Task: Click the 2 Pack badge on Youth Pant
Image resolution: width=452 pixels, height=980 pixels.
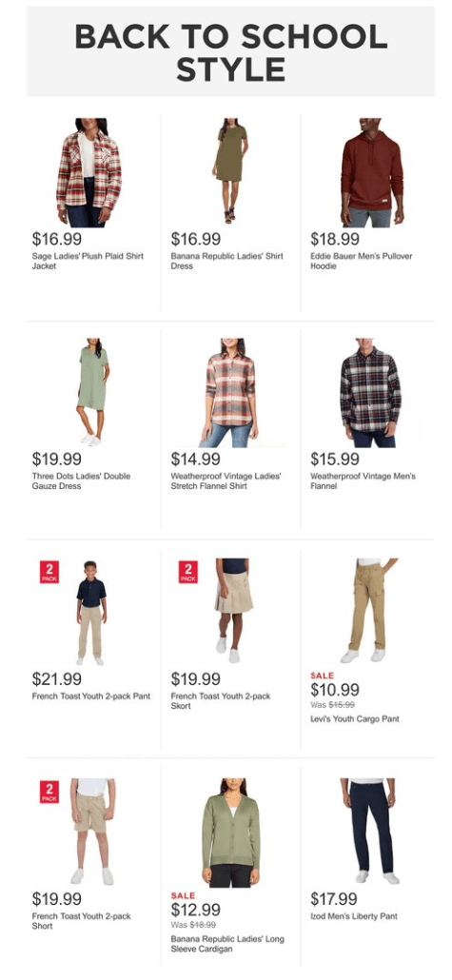Action: pyautogui.click(x=49, y=571)
